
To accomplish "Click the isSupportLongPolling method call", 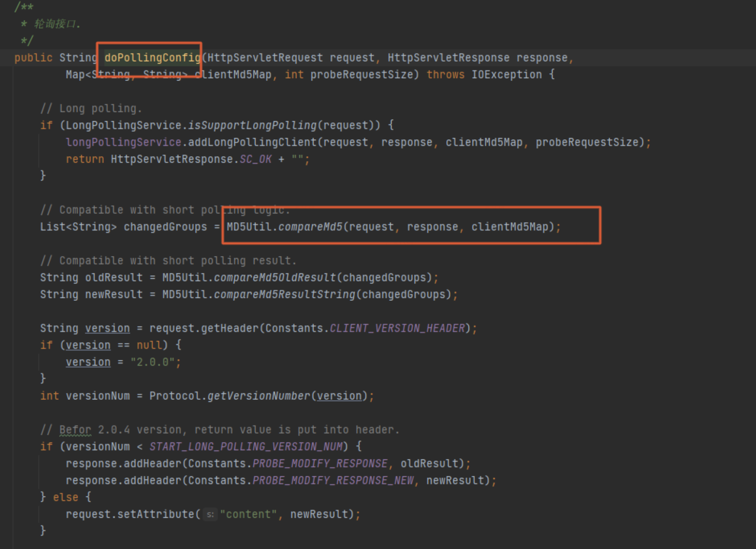I will pos(252,125).
